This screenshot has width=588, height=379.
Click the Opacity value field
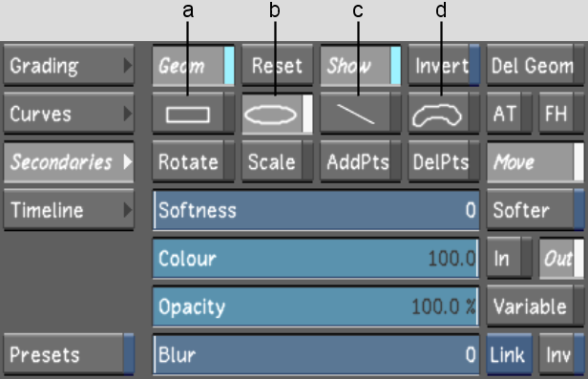(316, 306)
